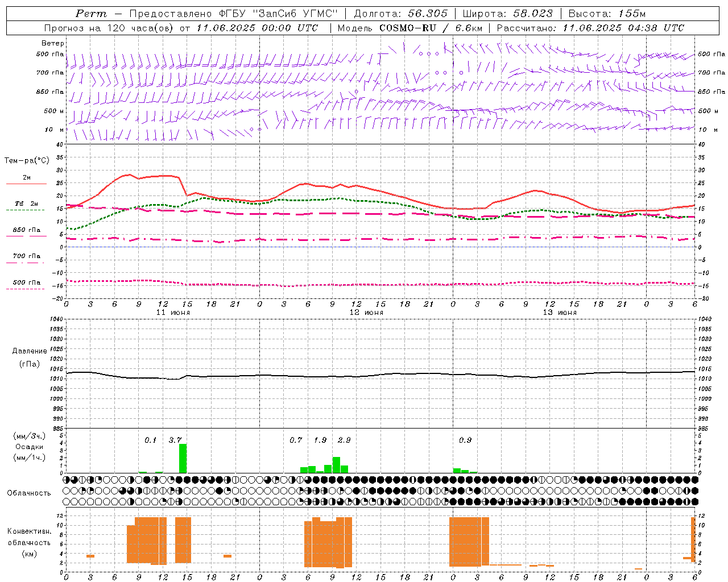Click the "1.9" precipitation total value
The height and width of the screenshot is (582, 728).
tap(320, 440)
